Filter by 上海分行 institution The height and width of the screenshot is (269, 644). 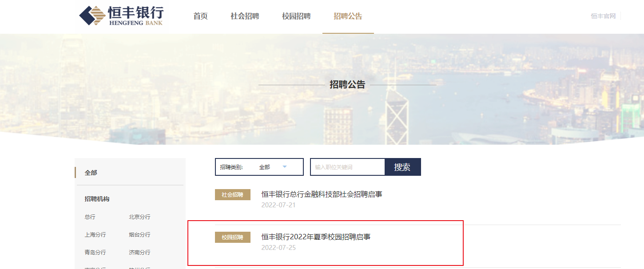click(x=95, y=235)
